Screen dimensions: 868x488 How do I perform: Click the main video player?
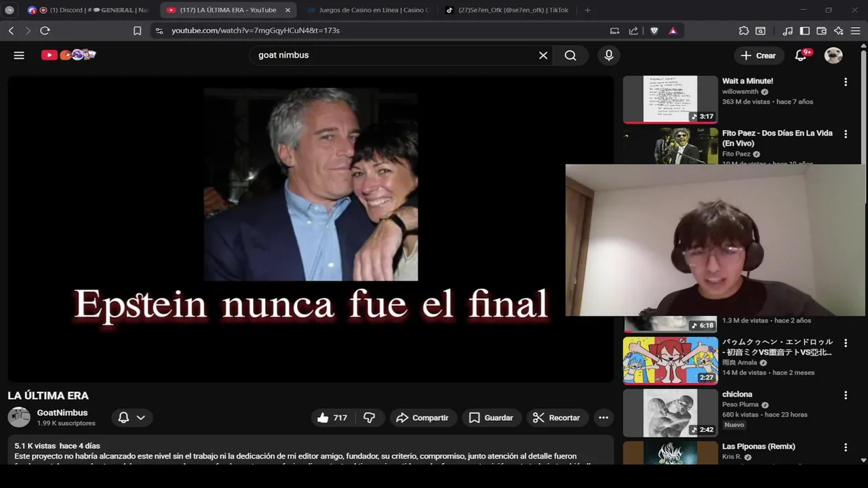tap(311, 228)
